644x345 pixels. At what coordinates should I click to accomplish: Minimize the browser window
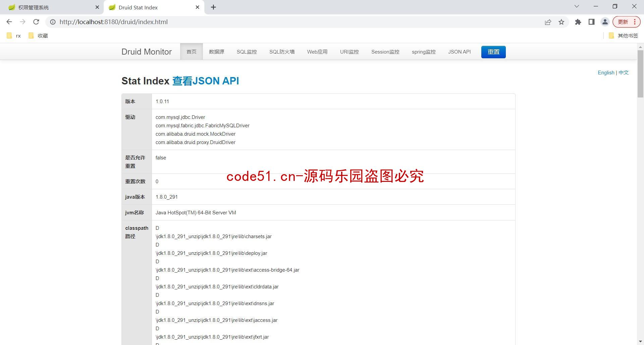point(596,6)
